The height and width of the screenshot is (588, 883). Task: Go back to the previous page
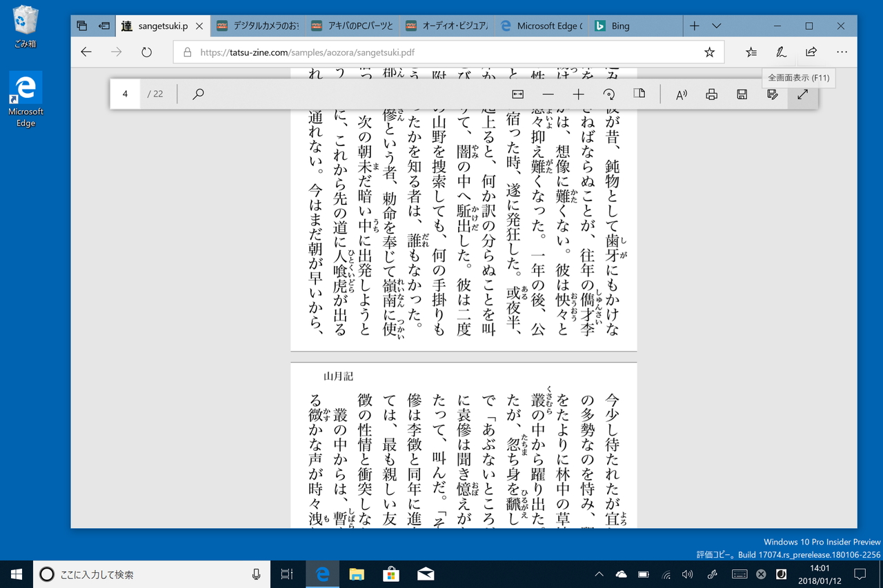pos(85,52)
